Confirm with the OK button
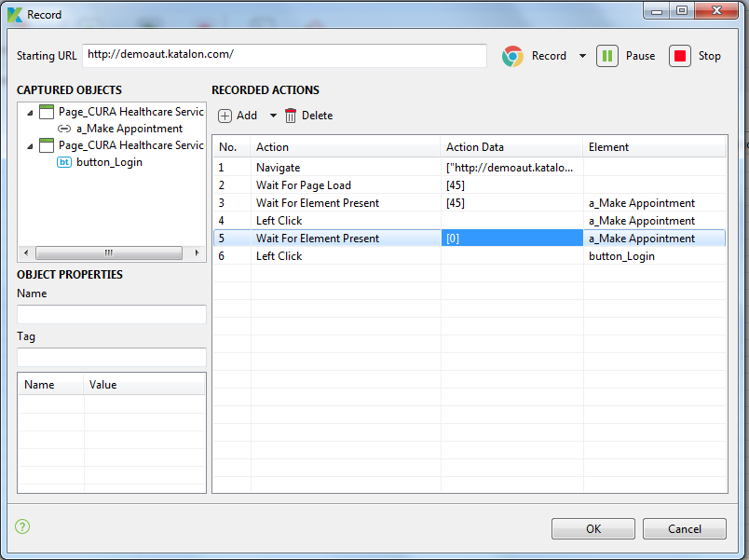Viewport: 749px width, 560px height. coord(593,529)
